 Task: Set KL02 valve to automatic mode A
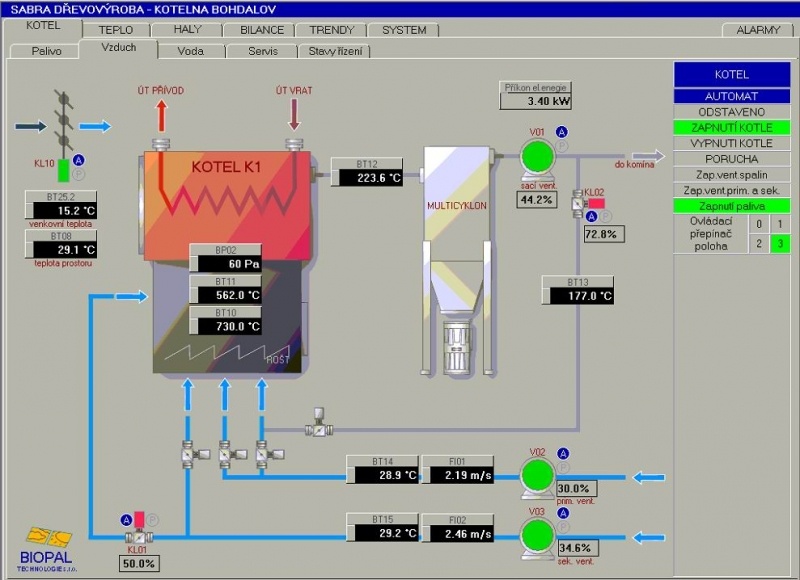pos(591,216)
